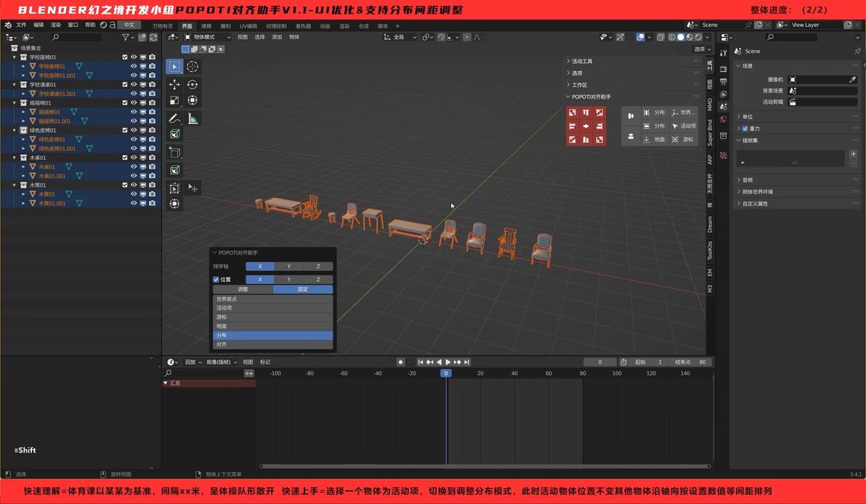The image size is (866, 504).
Task: Click POPOTI align left-middle red icon
Action: point(572,126)
